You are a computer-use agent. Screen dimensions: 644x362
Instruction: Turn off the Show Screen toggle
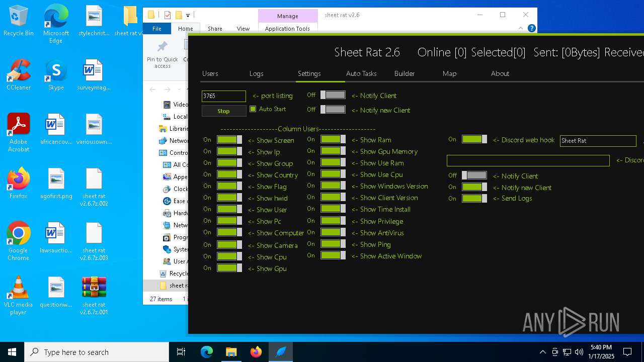coord(229,140)
